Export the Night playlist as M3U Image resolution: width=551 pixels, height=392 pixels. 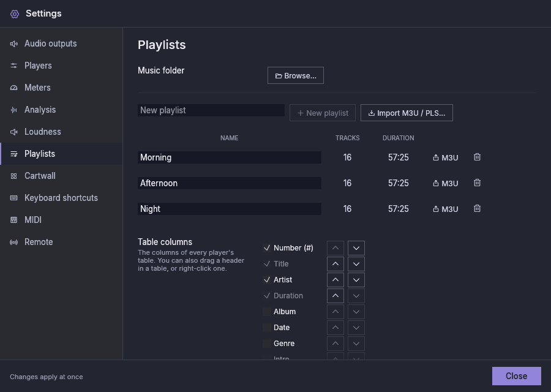tap(445, 209)
